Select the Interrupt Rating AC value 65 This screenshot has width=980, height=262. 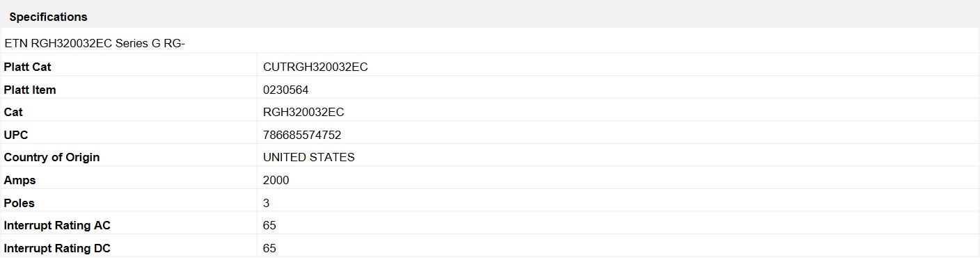[269, 225]
